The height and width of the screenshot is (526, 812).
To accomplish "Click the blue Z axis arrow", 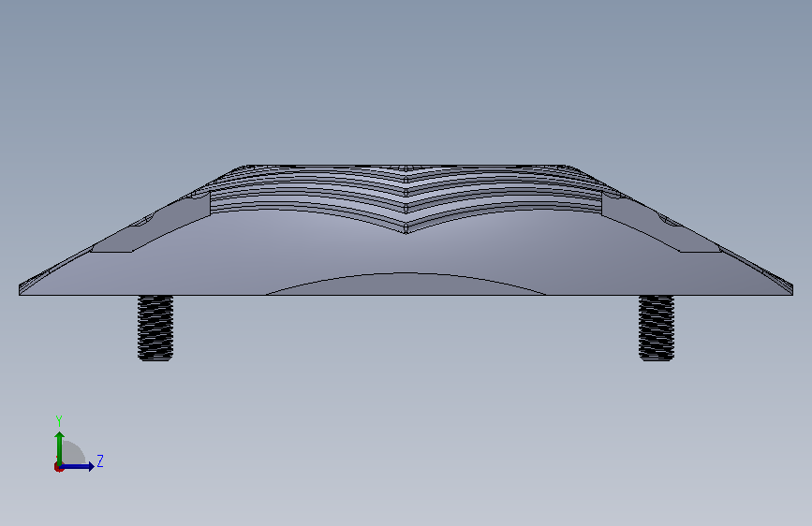I will [78, 466].
